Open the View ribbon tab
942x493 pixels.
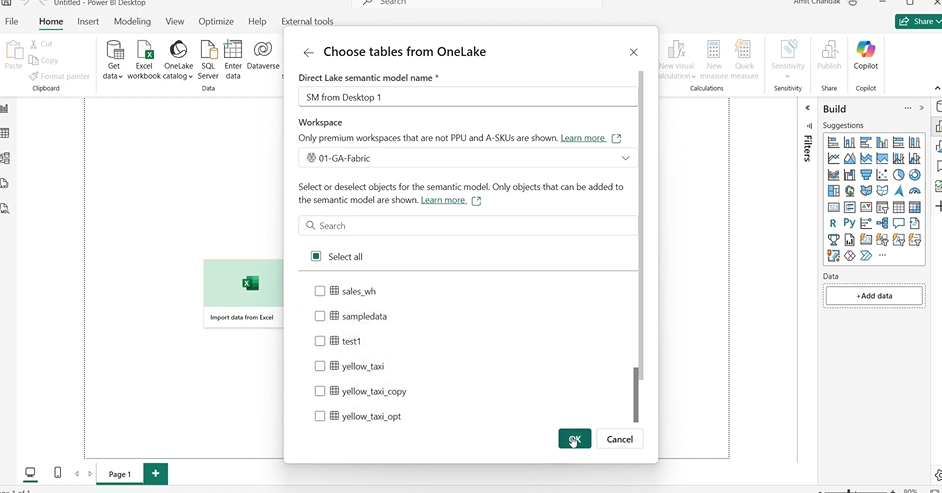tap(175, 22)
